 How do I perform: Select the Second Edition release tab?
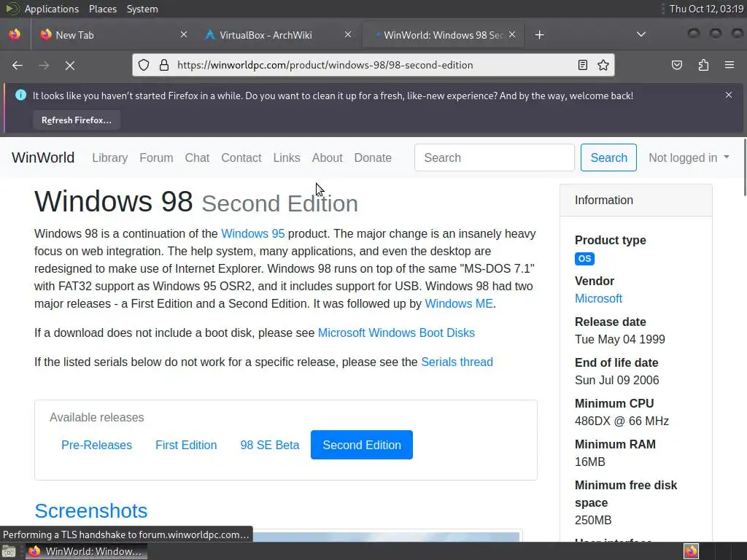coord(362,445)
